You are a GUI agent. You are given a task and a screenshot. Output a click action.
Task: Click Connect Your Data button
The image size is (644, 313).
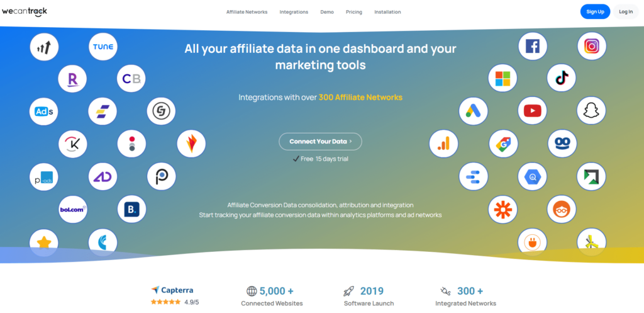[320, 142]
